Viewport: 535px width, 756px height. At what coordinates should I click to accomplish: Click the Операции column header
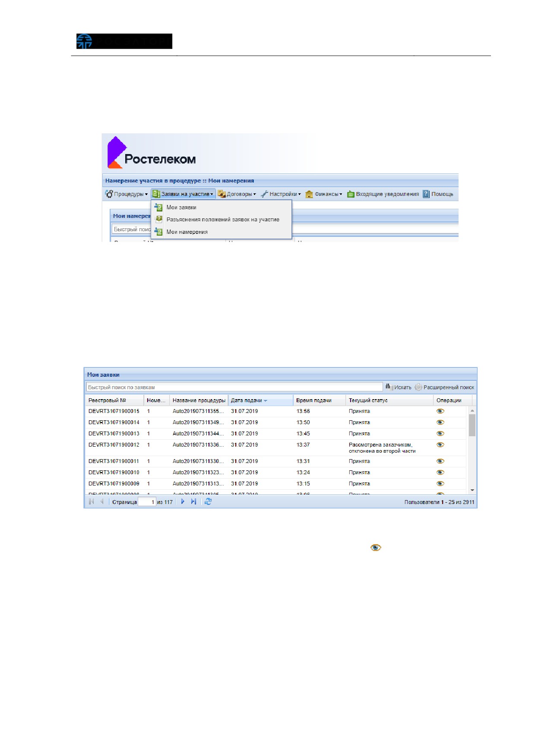[x=453, y=400]
